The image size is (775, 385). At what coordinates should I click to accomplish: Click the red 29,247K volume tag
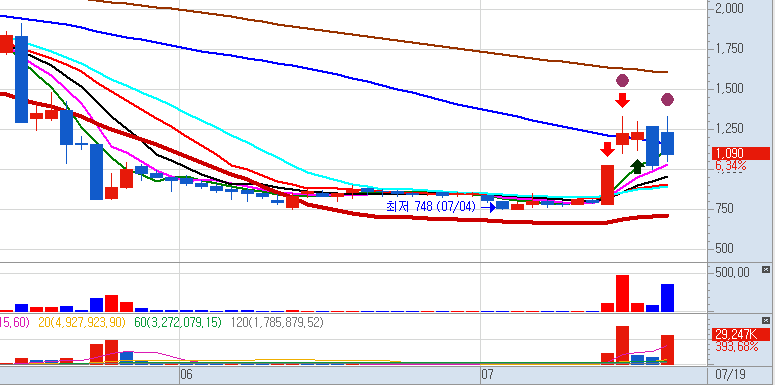point(740,335)
